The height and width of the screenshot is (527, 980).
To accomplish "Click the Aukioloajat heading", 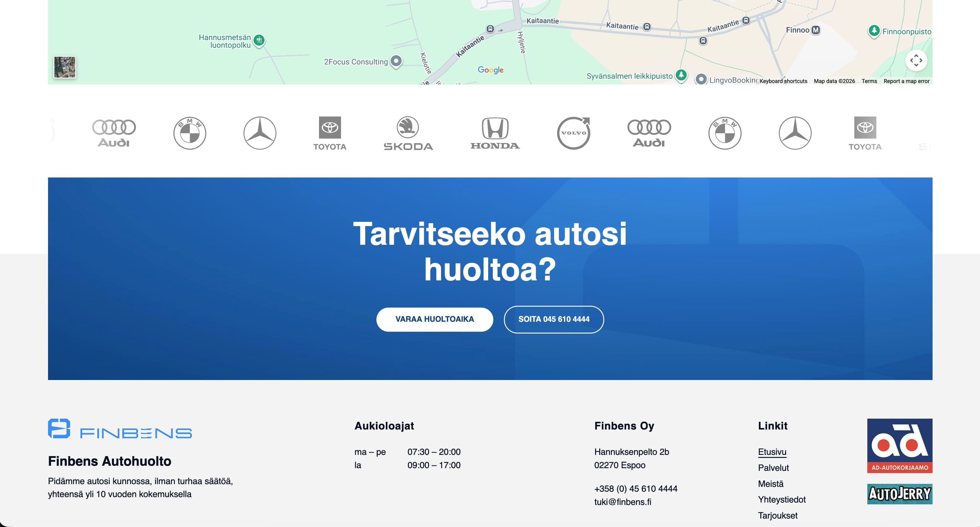I will (x=384, y=426).
